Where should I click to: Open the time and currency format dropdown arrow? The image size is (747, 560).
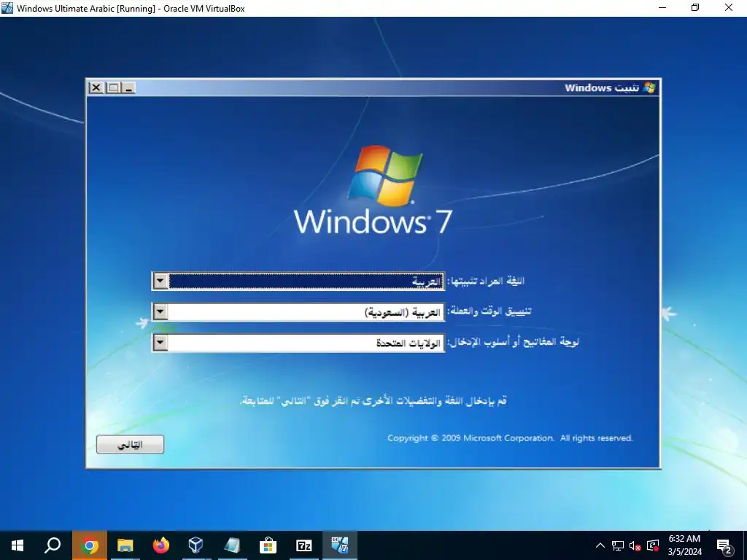(x=160, y=312)
